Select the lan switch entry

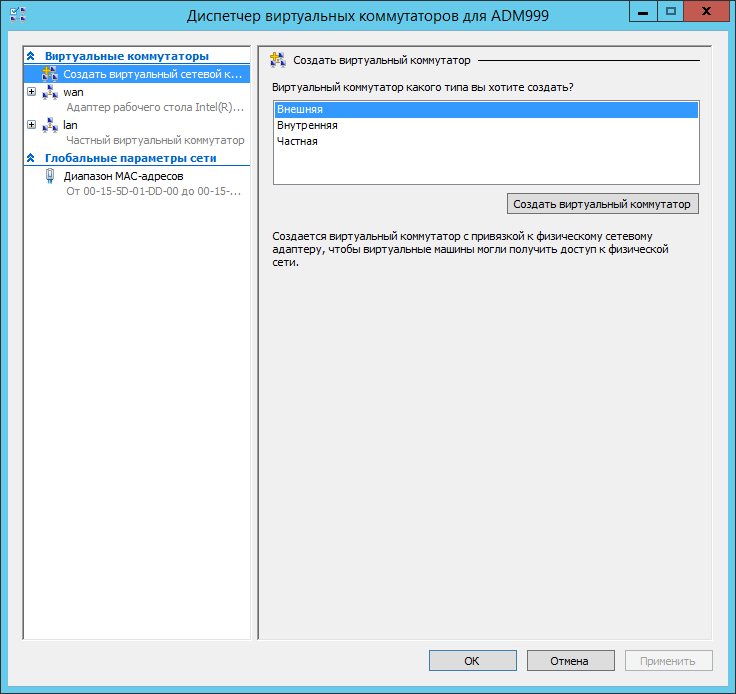70,125
